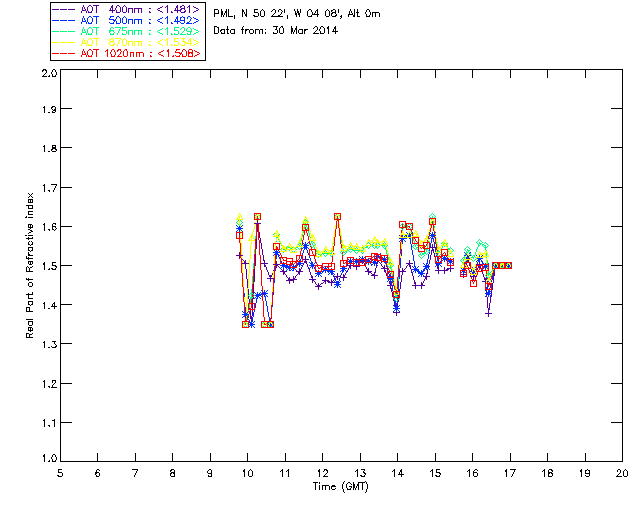Select the PML site location header text

297,13
